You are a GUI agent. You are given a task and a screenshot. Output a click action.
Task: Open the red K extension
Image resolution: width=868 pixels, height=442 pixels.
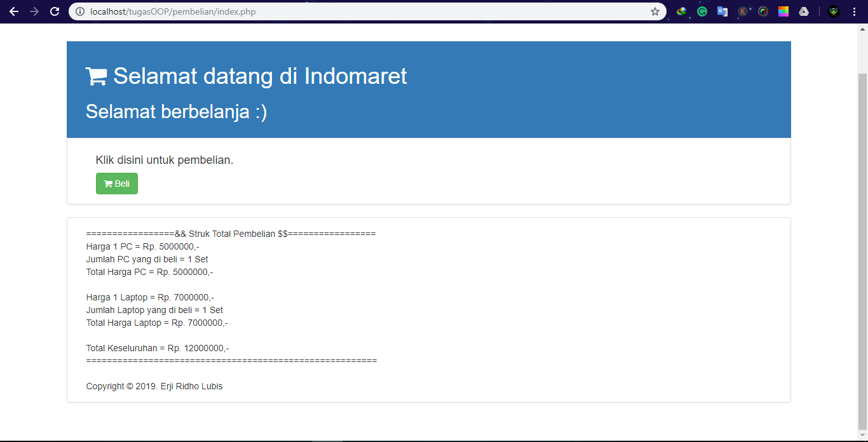point(743,11)
